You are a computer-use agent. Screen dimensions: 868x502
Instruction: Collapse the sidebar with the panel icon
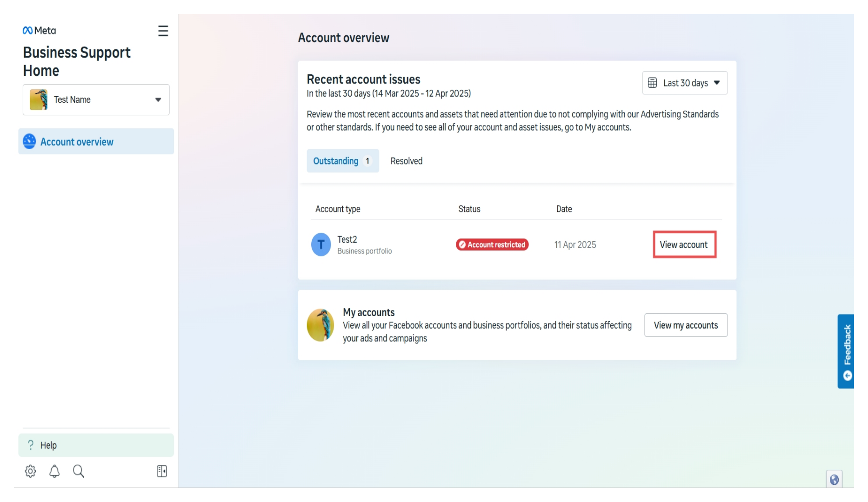click(162, 471)
